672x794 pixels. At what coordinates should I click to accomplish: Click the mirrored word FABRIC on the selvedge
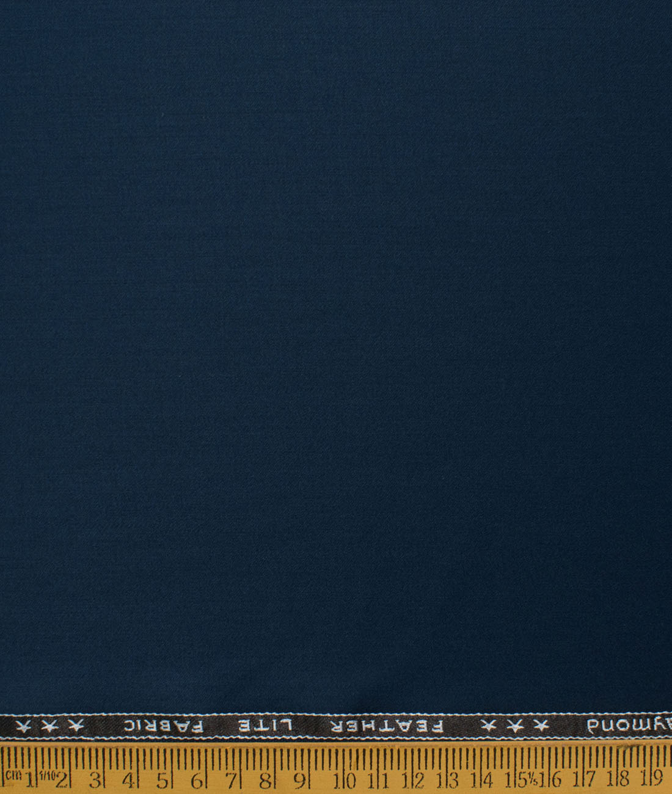coord(164,727)
